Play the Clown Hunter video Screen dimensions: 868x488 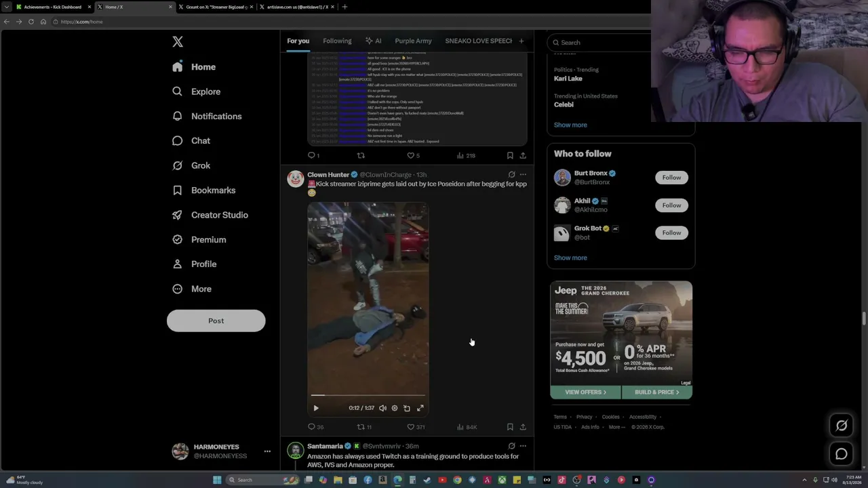coord(316,408)
